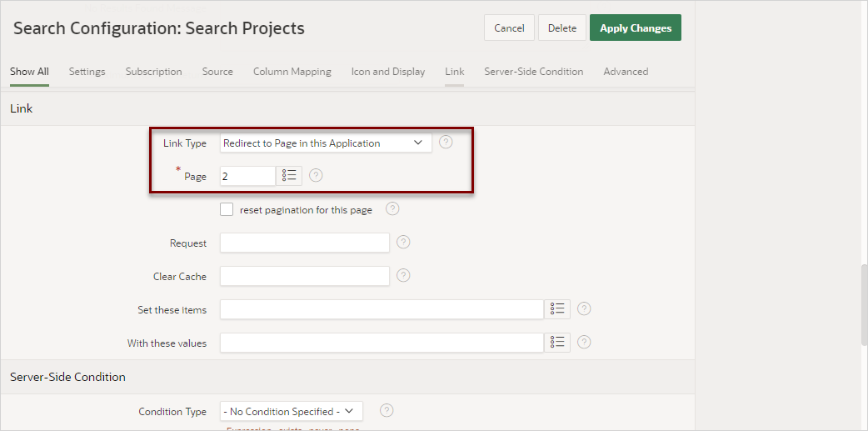Image resolution: width=868 pixels, height=431 pixels.
Task: Open help for the Request field
Action: (x=403, y=243)
